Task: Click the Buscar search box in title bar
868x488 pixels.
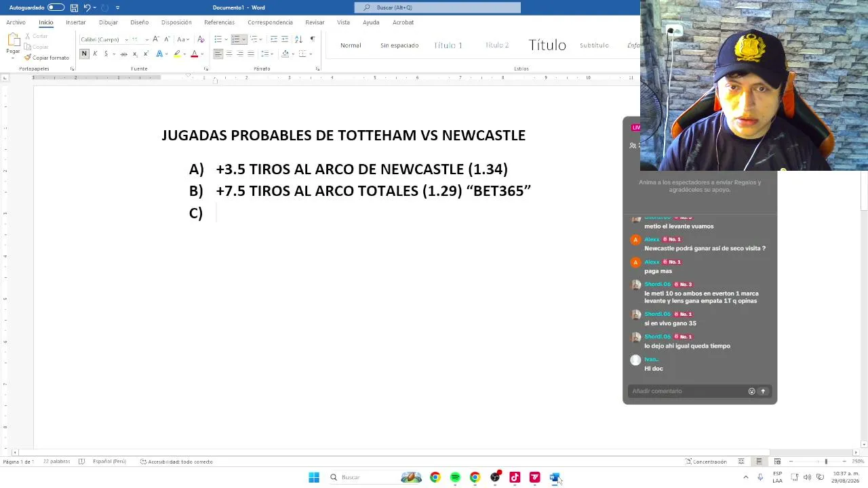Action: click(437, 7)
